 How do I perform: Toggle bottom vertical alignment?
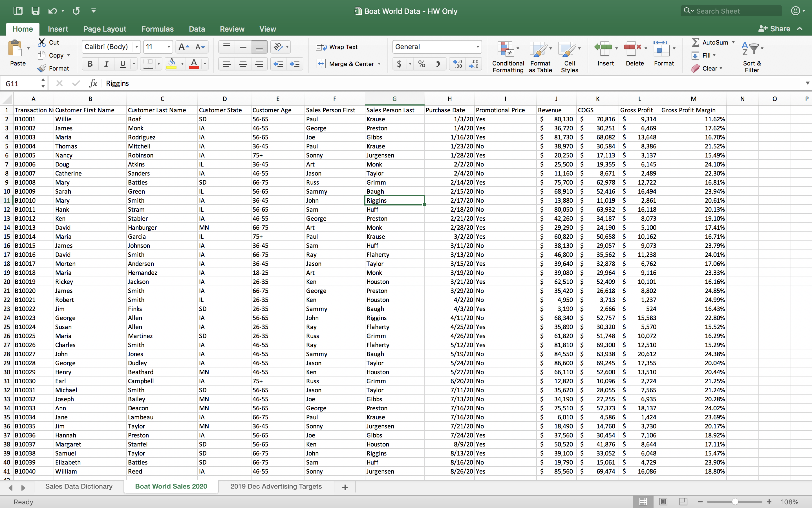pos(259,47)
